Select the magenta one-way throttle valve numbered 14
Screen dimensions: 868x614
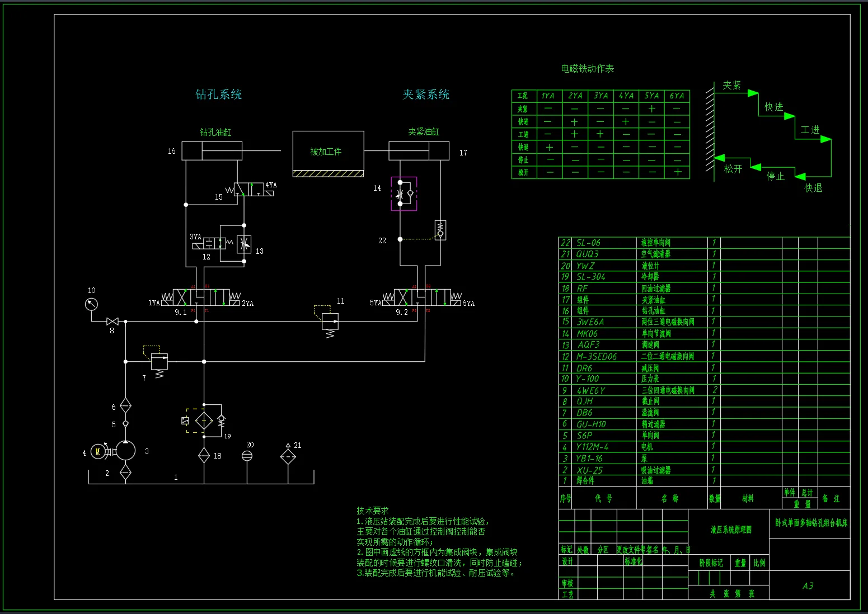(404, 194)
